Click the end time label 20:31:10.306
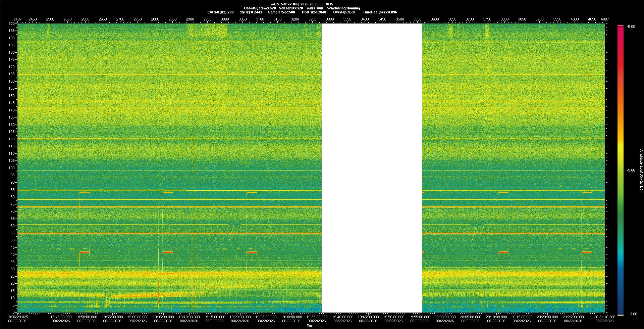644x329 pixels. 605,317
